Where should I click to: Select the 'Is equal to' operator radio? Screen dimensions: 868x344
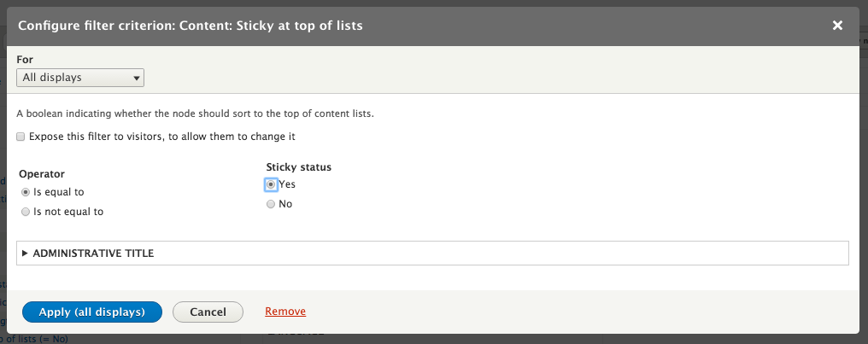[26, 192]
